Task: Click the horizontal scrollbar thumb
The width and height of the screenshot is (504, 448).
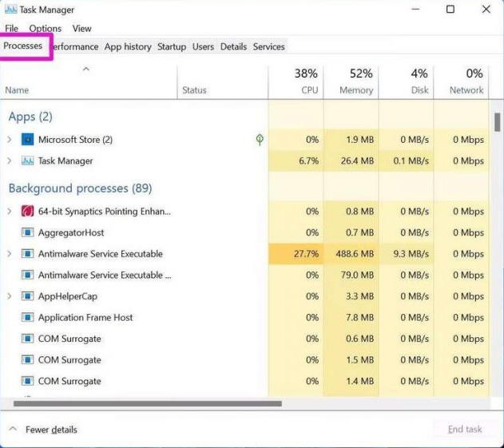Action: (148, 403)
